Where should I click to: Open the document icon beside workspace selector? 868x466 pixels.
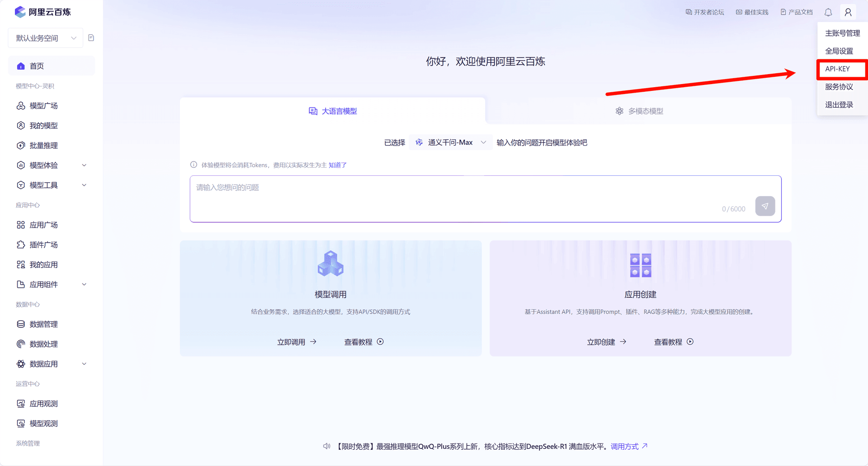click(91, 38)
